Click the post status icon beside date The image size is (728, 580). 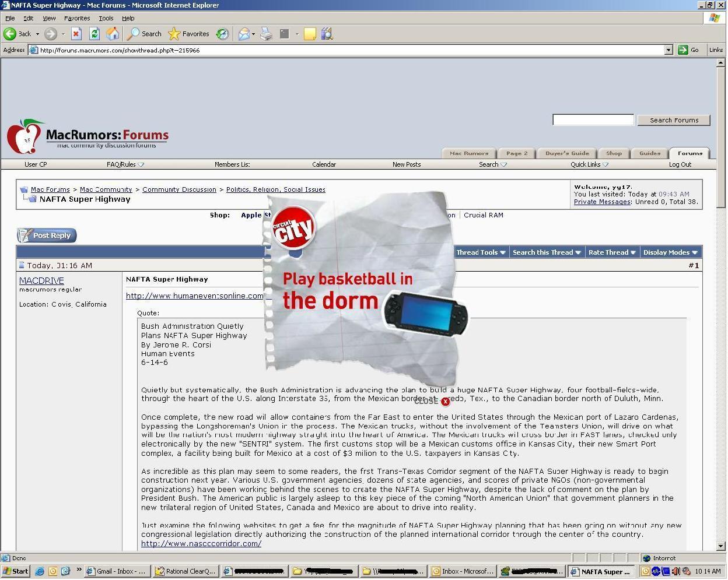point(22,265)
